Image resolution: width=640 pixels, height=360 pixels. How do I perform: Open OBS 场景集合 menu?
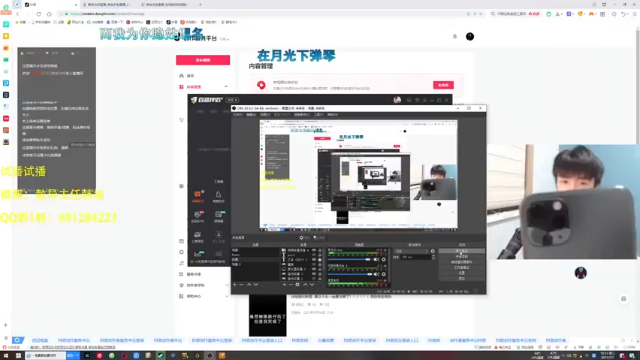tap(302, 115)
